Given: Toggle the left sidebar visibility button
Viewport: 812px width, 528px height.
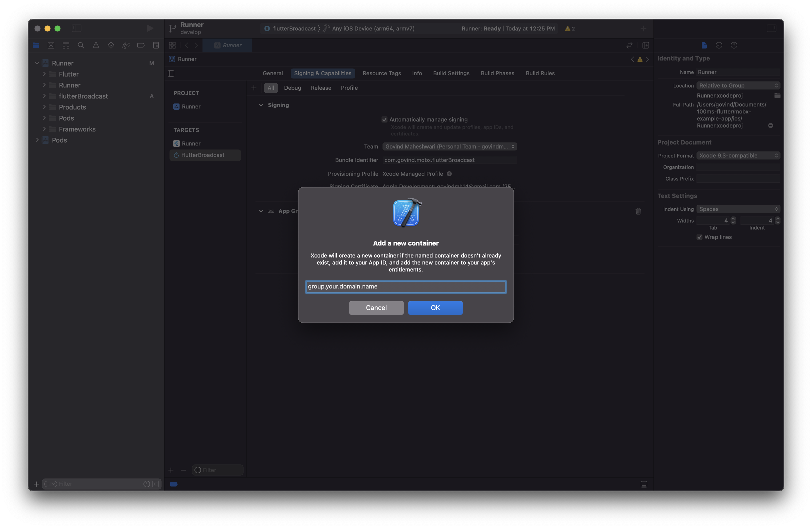Looking at the screenshot, I should (x=76, y=28).
